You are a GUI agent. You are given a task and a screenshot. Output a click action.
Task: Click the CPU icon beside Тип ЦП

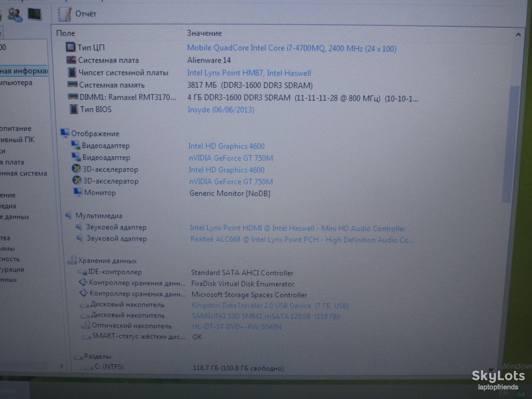70,47
